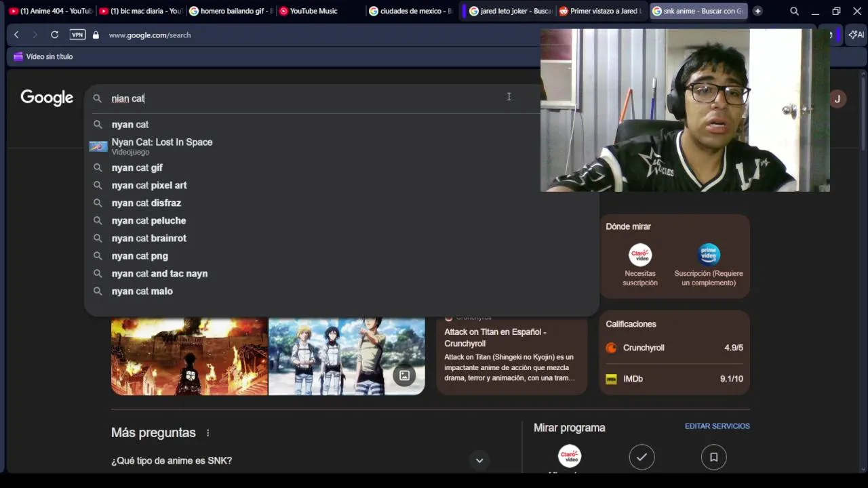The width and height of the screenshot is (868, 488).
Task: Open the J account avatar
Action: tap(837, 99)
